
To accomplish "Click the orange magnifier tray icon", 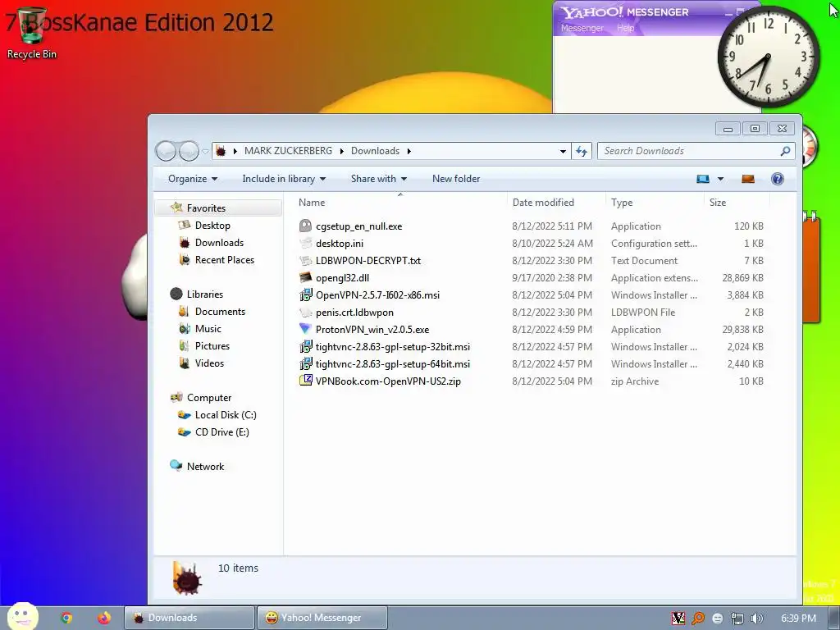I will point(697,619).
